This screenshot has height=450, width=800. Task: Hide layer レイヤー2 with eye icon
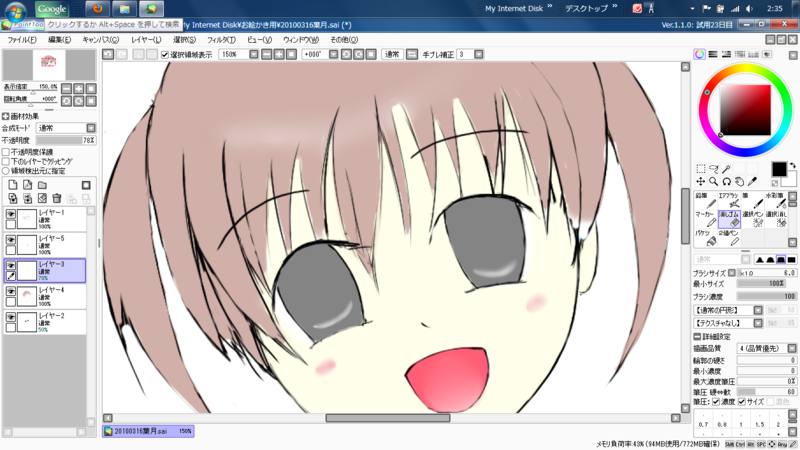pyautogui.click(x=11, y=317)
